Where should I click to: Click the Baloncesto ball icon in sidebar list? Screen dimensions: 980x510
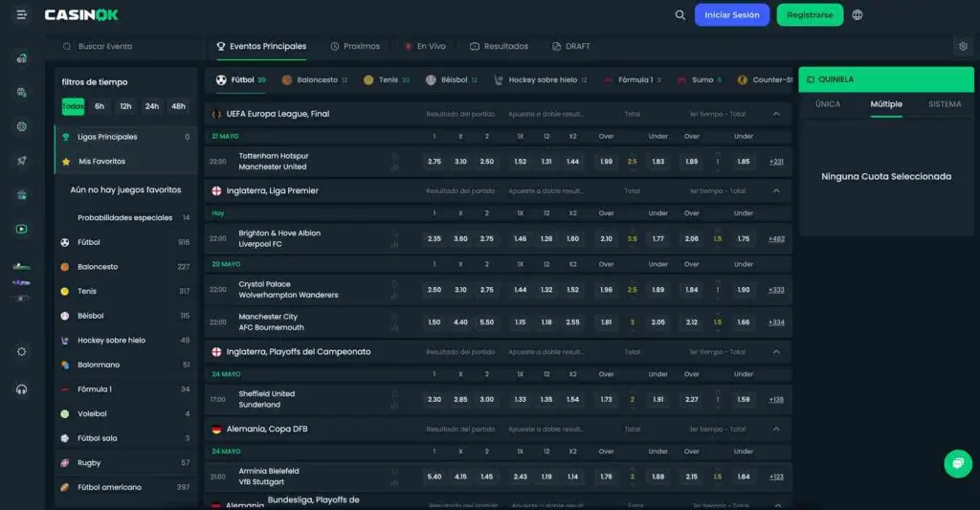tap(64, 267)
